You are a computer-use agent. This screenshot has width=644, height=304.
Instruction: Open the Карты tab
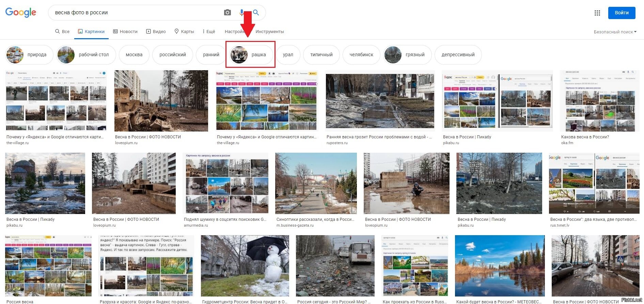[x=184, y=31]
